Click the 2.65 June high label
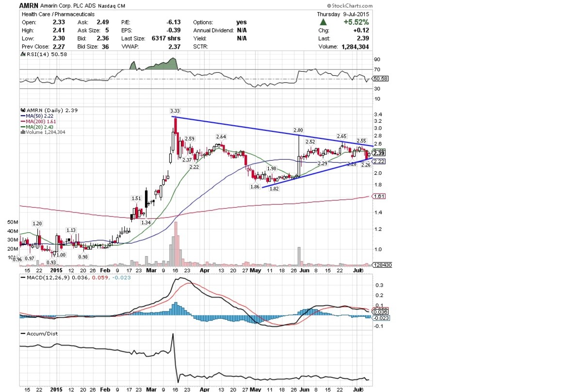Image resolution: width=582 pixels, height=392 pixels. point(342,136)
